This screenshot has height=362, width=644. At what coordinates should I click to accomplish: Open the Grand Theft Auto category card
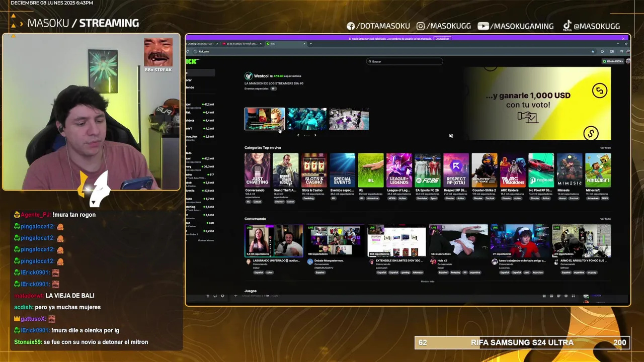tap(286, 170)
